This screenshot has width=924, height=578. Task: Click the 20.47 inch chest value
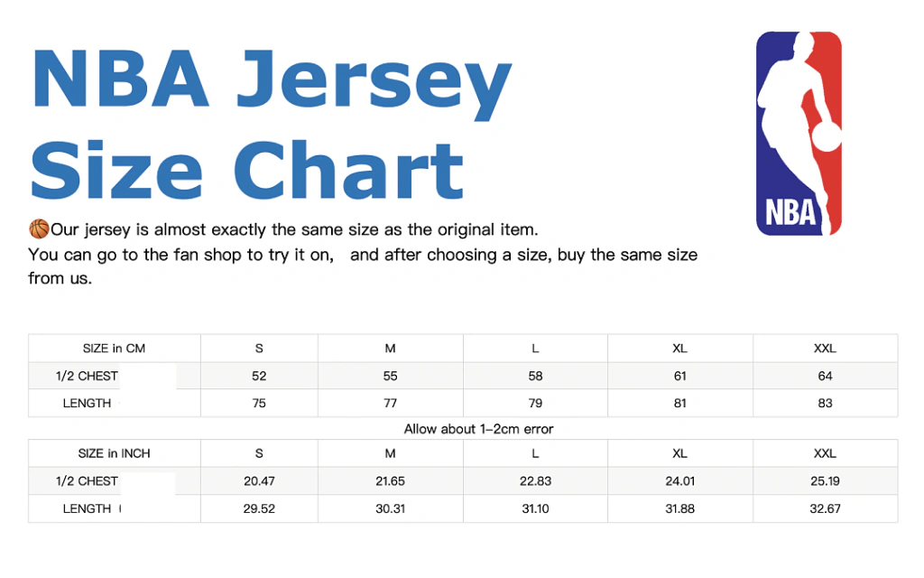point(259,481)
